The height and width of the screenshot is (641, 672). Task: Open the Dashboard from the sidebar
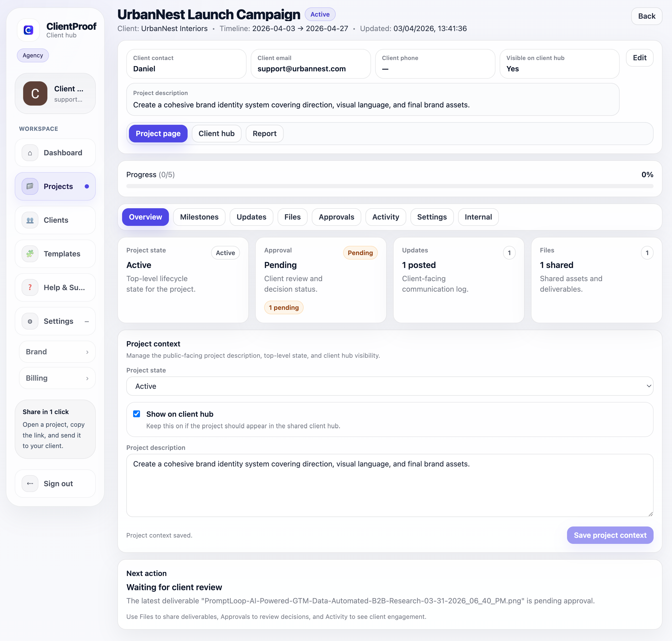30,153
